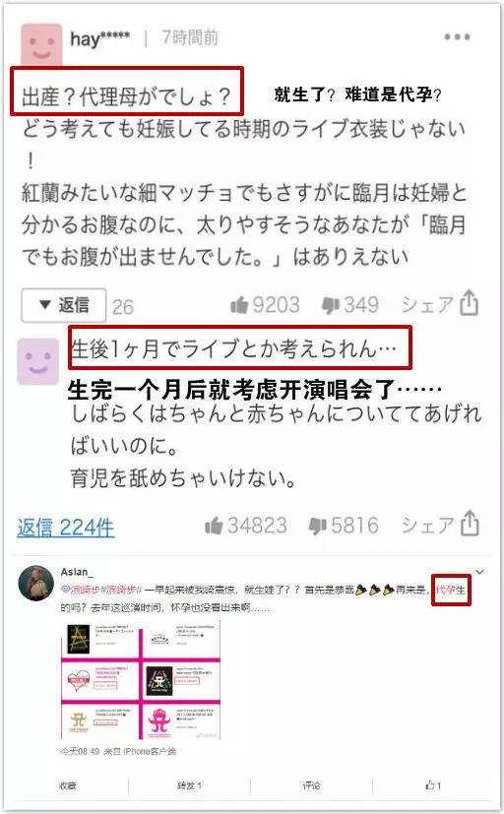Image resolution: width=504 pixels, height=814 pixels.
Task: Expand the chevron menu on Aslan_ post
Action: tap(479, 572)
